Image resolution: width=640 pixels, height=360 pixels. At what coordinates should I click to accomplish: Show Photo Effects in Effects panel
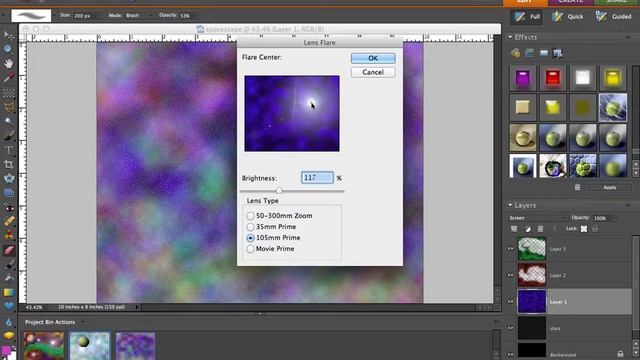(x=544, y=53)
